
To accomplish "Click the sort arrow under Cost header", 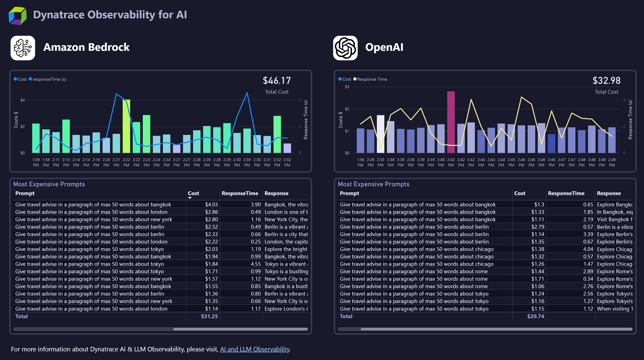I will (x=190, y=197).
